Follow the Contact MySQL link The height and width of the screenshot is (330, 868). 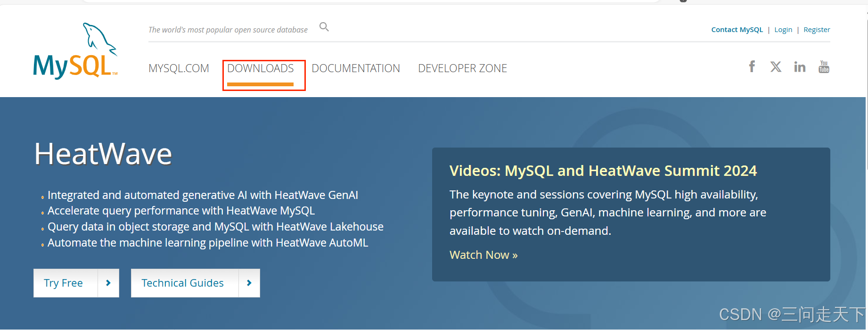[737, 30]
